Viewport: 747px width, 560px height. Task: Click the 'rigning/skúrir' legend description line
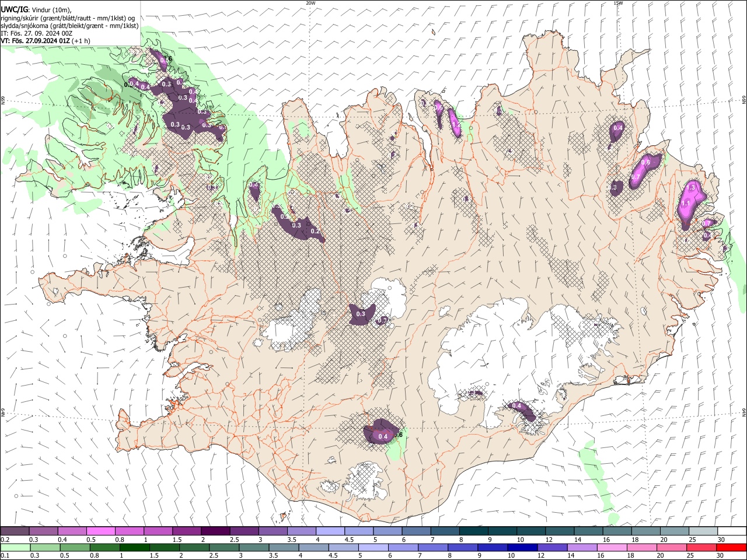(68, 18)
